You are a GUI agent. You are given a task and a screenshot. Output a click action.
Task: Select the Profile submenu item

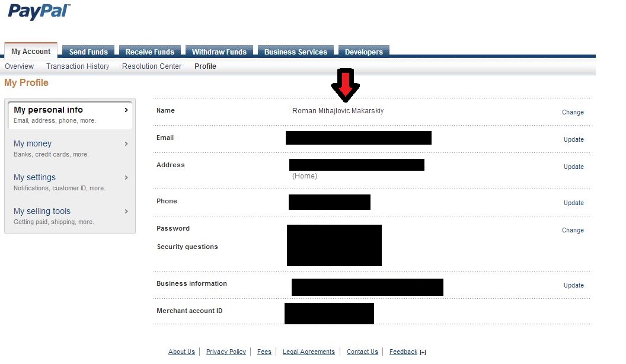tap(205, 66)
